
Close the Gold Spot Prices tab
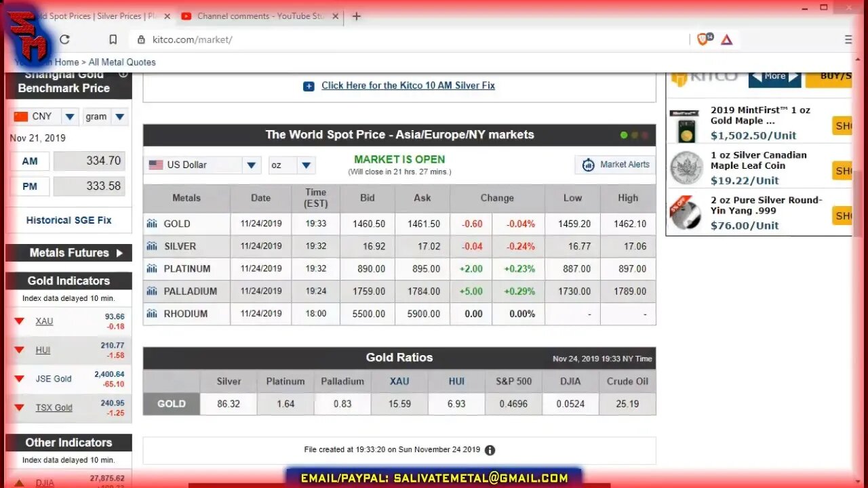coord(167,16)
